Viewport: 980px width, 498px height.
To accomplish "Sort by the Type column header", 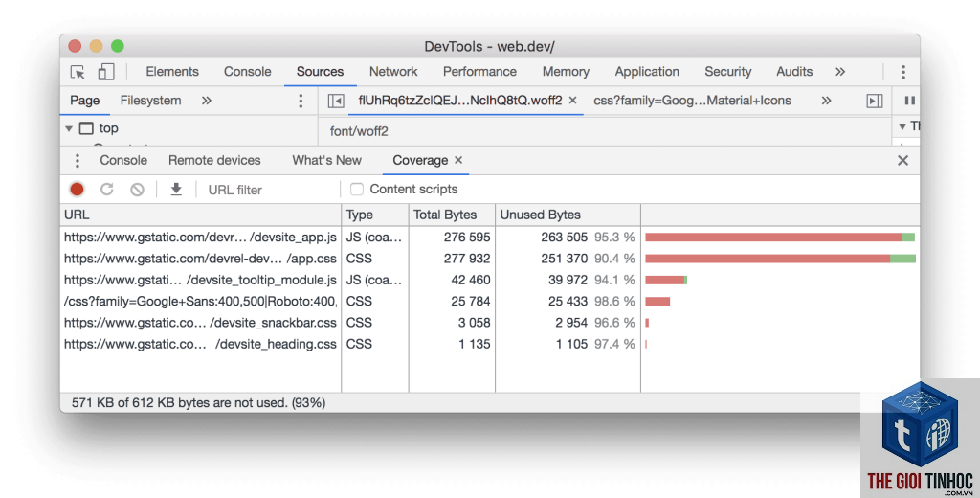I will tap(375, 215).
